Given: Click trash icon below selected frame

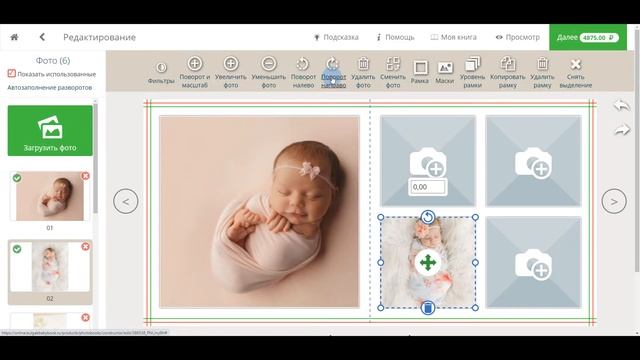Looking at the screenshot, I should click(428, 308).
